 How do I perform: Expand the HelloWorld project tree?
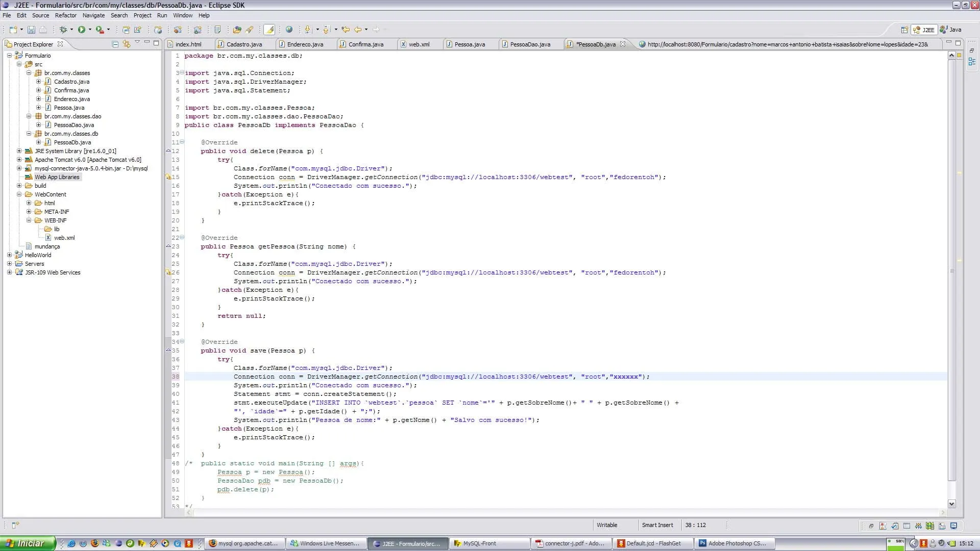point(9,255)
